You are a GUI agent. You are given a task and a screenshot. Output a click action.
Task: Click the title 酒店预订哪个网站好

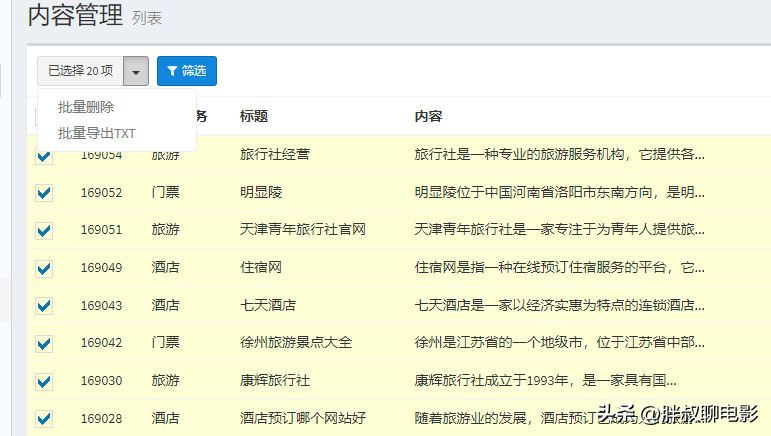pos(303,418)
